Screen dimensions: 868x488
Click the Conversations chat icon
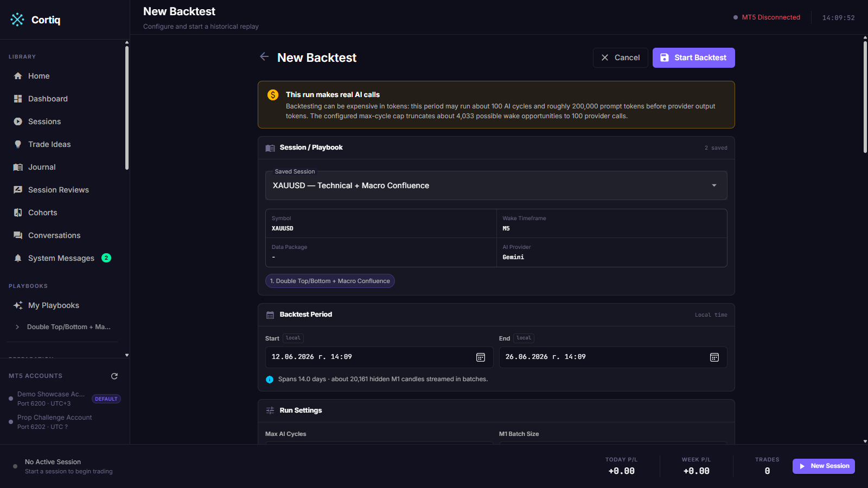pyautogui.click(x=18, y=235)
